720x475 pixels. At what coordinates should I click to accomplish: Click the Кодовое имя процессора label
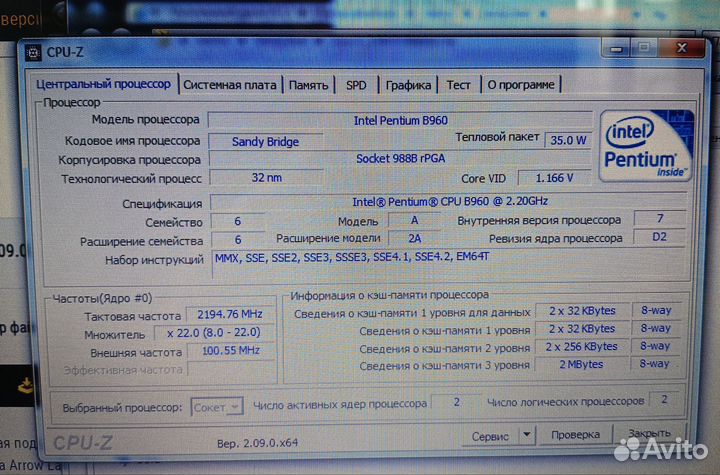[132, 141]
